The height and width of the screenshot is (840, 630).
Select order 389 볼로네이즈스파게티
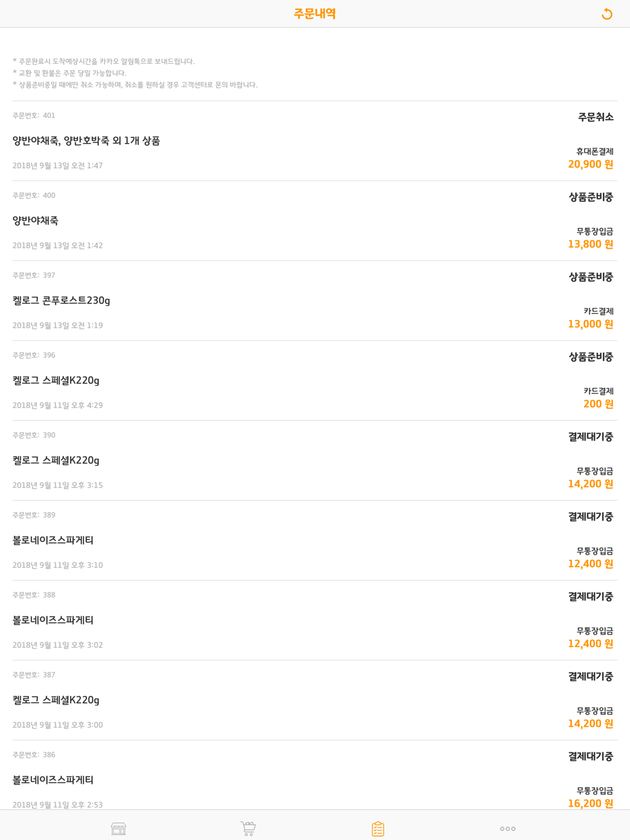(x=315, y=541)
